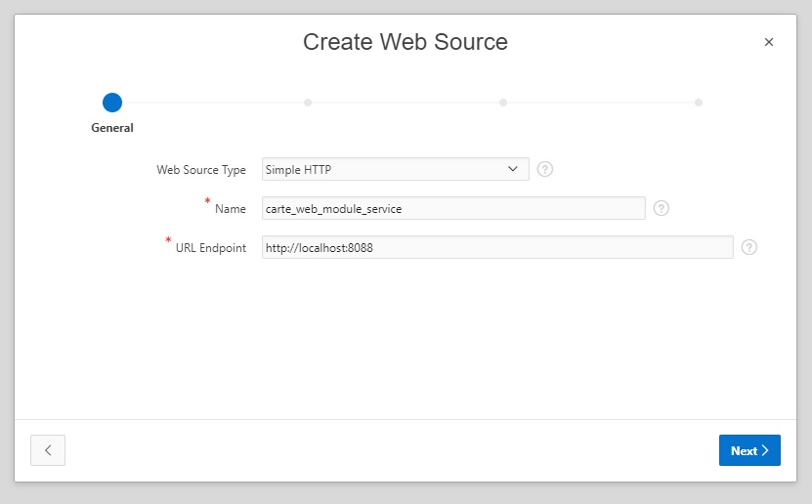Open help for Web Source Type
The image size is (812, 504).
(x=545, y=169)
